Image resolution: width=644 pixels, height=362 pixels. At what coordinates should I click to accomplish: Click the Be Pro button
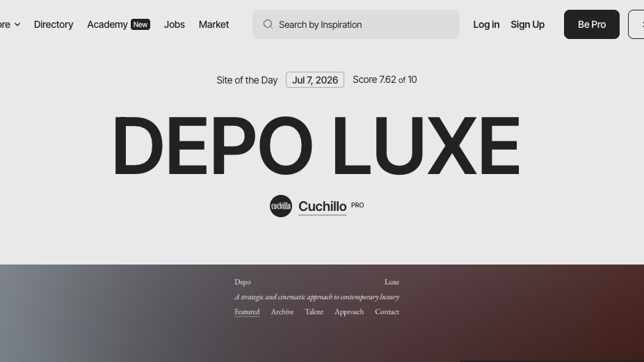click(x=591, y=24)
